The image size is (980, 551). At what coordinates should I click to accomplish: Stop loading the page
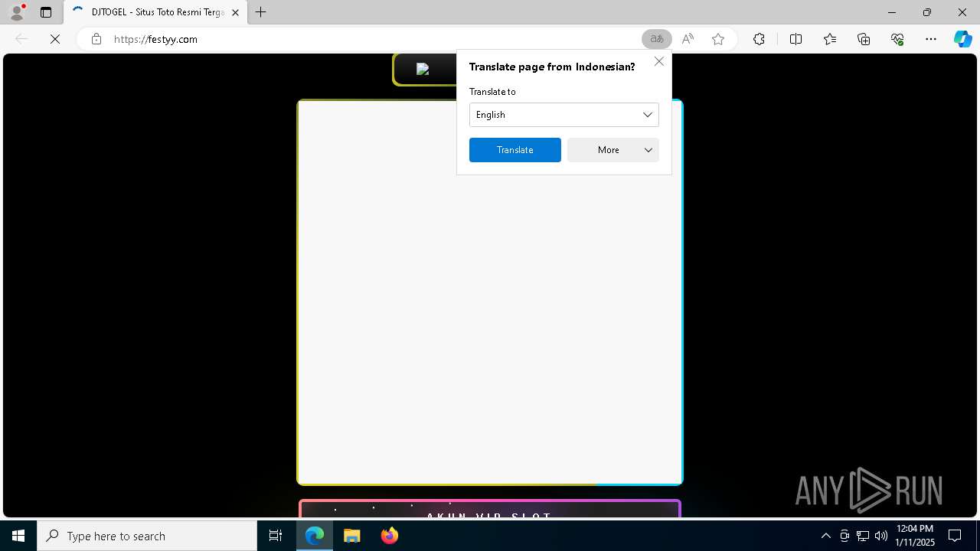click(55, 39)
